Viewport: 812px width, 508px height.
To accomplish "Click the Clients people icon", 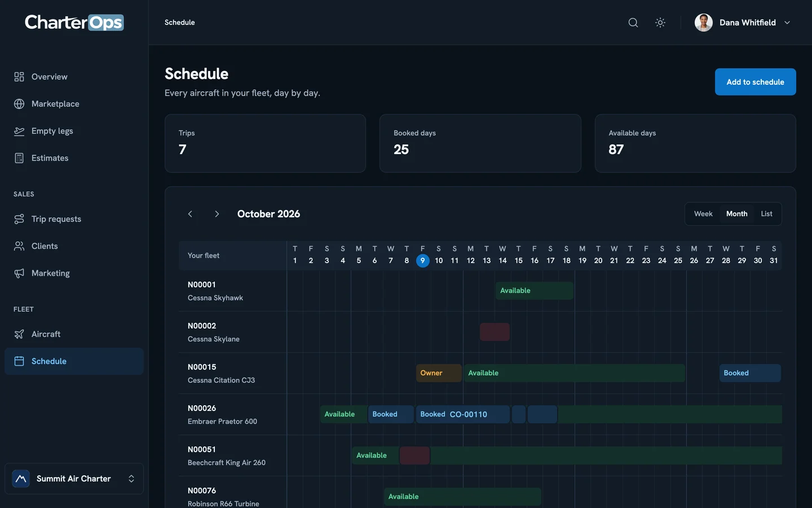I will point(19,246).
